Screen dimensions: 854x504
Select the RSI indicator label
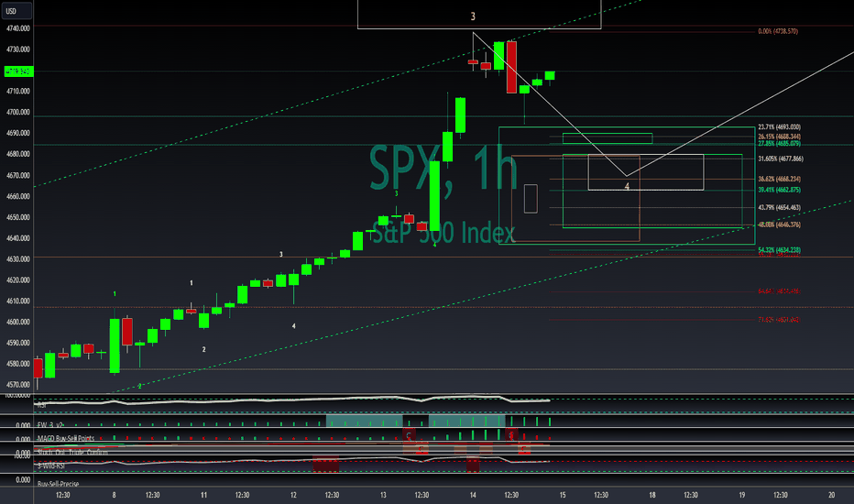pyautogui.click(x=42, y=405)
